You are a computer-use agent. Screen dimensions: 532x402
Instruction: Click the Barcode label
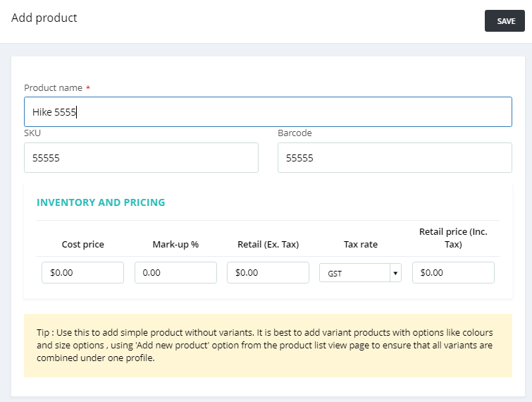tap(295, 133)
